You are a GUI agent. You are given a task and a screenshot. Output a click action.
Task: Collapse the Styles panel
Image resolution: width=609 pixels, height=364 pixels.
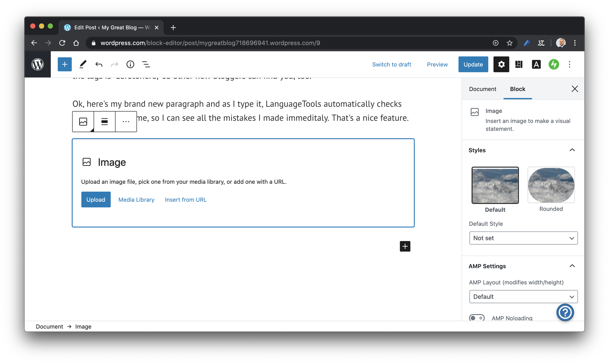pyautogui.click(x=572, y=150)
